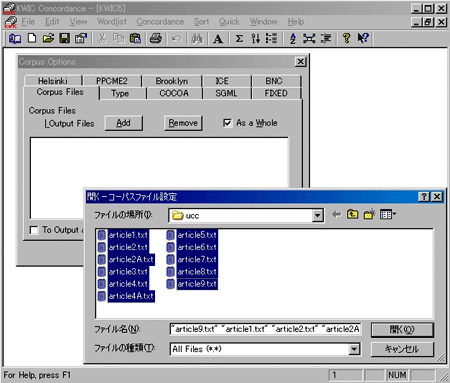
Task: Switch to the BNC tab
Action: 274,81
